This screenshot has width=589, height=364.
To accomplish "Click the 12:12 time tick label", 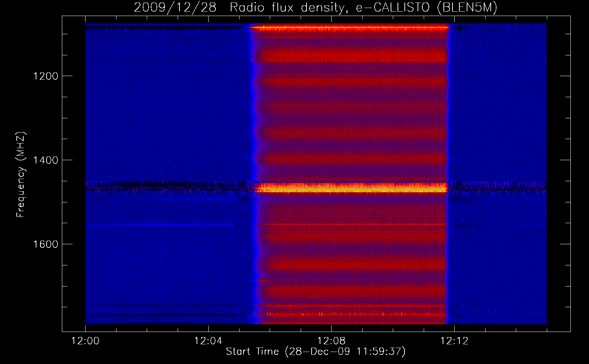I will (x=454, y=341).
